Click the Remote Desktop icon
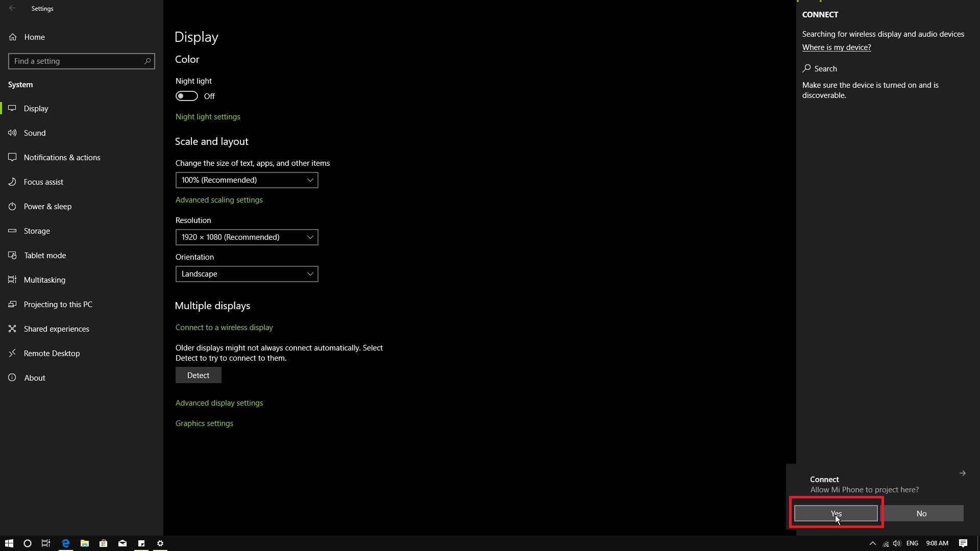The height and width of the screenshot is (551, 980). (x=13, y=354)
